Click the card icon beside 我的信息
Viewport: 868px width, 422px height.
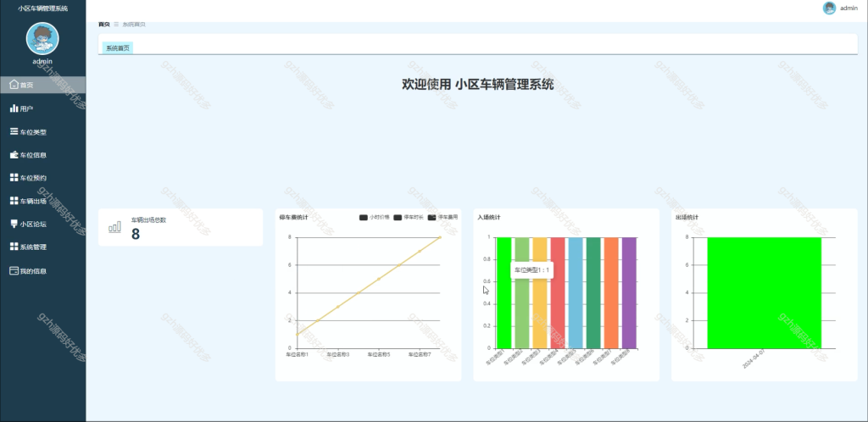[14, 271]
